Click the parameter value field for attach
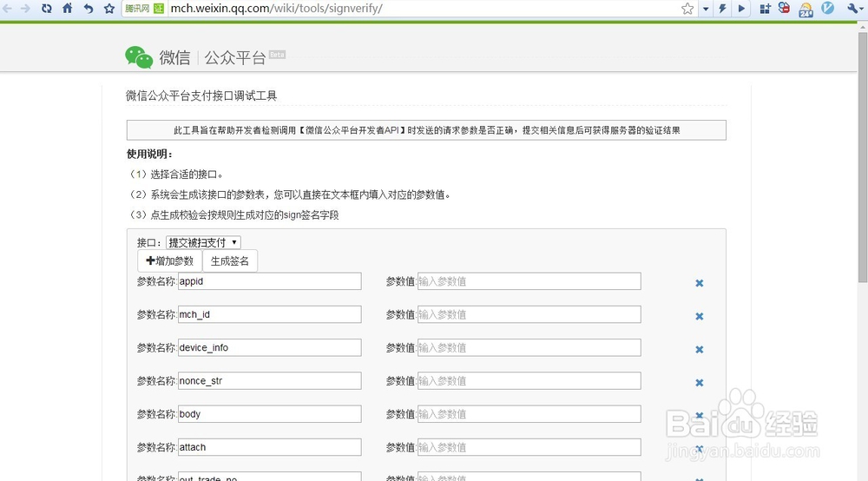This screenshot has width=868, height=481. [x=529, y=447]
